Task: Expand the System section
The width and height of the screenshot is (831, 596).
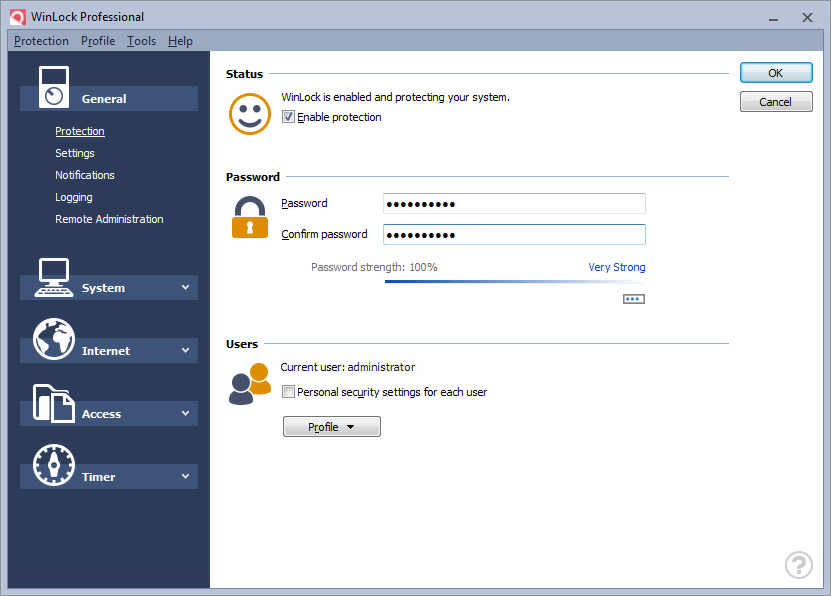Action: [x=185, y=287]
